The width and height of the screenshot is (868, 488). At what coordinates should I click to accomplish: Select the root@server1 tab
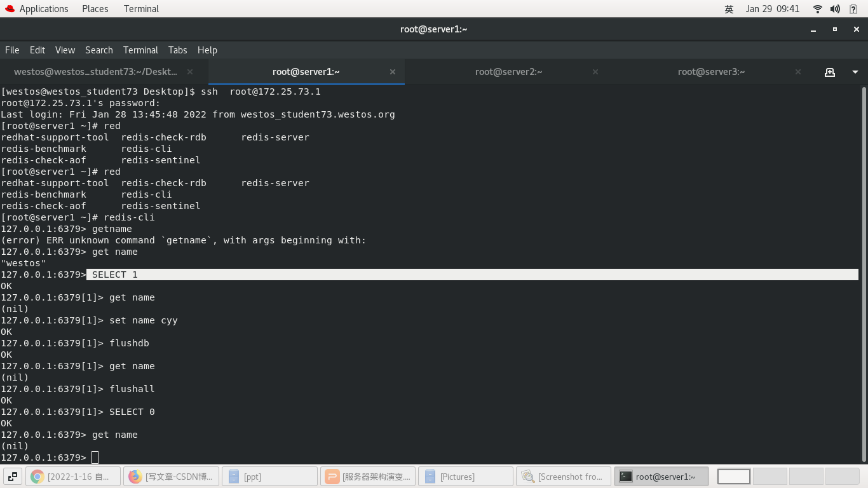point(306,72)
